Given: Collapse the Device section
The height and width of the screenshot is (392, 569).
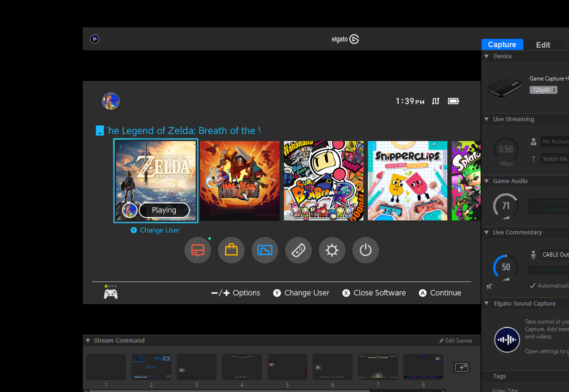Looking at the screenshot, I should 487,56.
